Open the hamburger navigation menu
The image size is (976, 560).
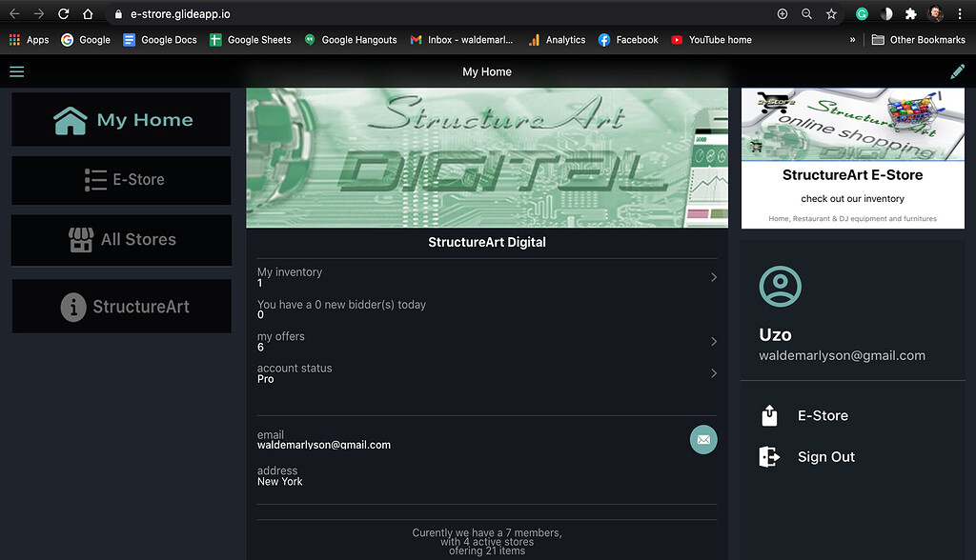tap(17, 70)
